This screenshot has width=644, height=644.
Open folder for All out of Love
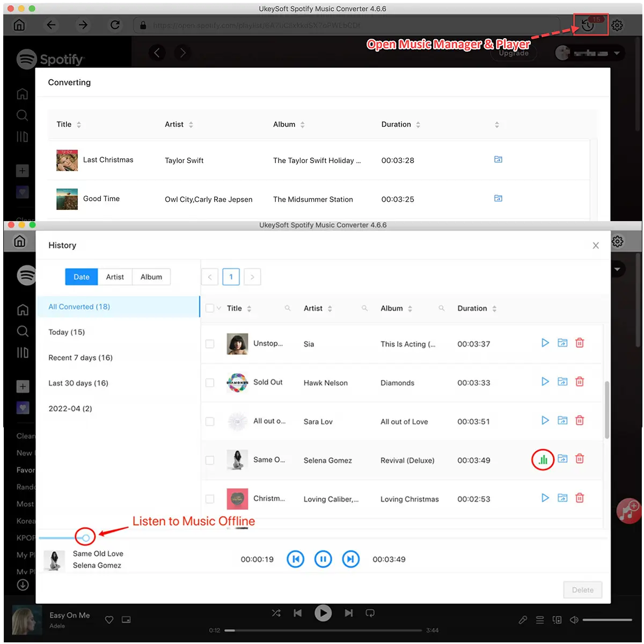pos(562,420)
